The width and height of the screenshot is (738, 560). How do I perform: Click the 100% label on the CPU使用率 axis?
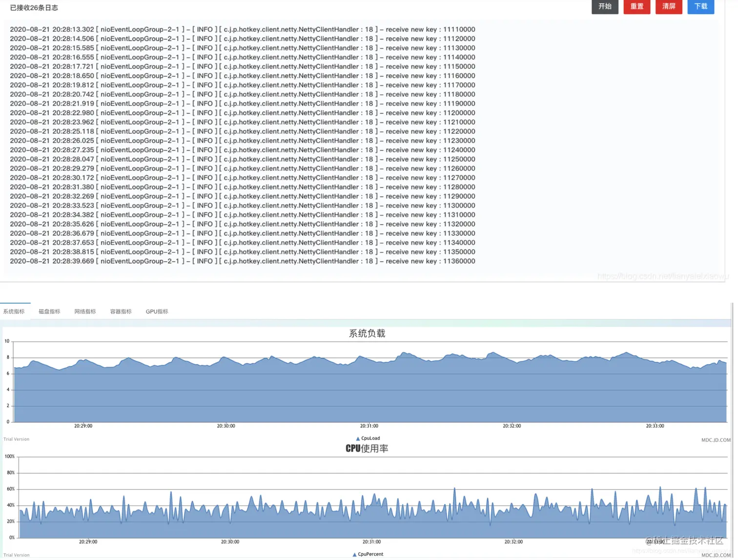[9, 456]
